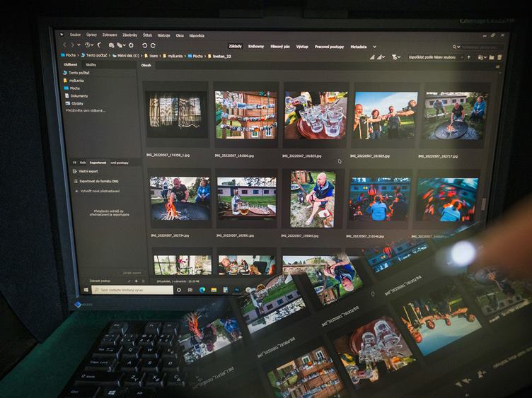The height and width of the screenshot is (398, 532).
Task: Select thumbnail IMG_20220507_182951.jpg
Action: coord(247,199)
